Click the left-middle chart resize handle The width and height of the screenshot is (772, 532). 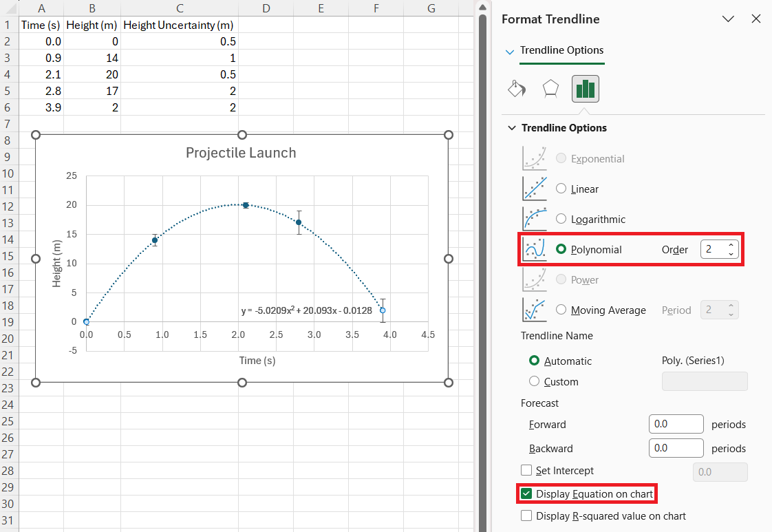click(36, 259)
